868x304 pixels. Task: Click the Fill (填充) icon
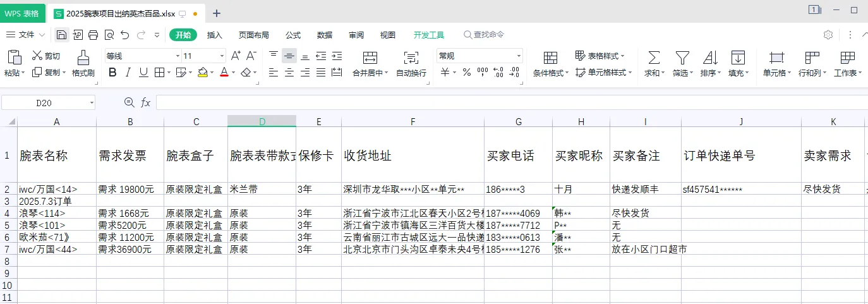pyautogui.click(x=738, y=58)
